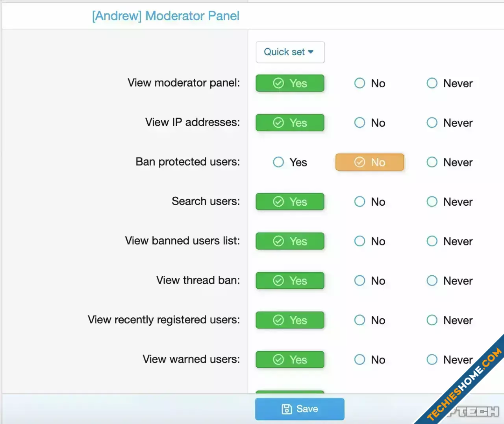Click the checkmark icon for View moderator panel Yes
This screenshot has height=424, width=504.
pyautogui.click(x=278, y=83)
